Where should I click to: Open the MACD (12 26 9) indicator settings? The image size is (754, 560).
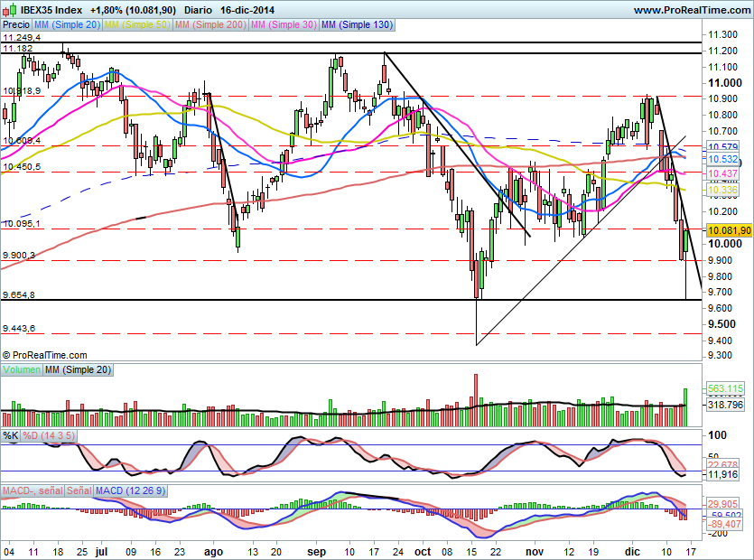pos(131,490)
